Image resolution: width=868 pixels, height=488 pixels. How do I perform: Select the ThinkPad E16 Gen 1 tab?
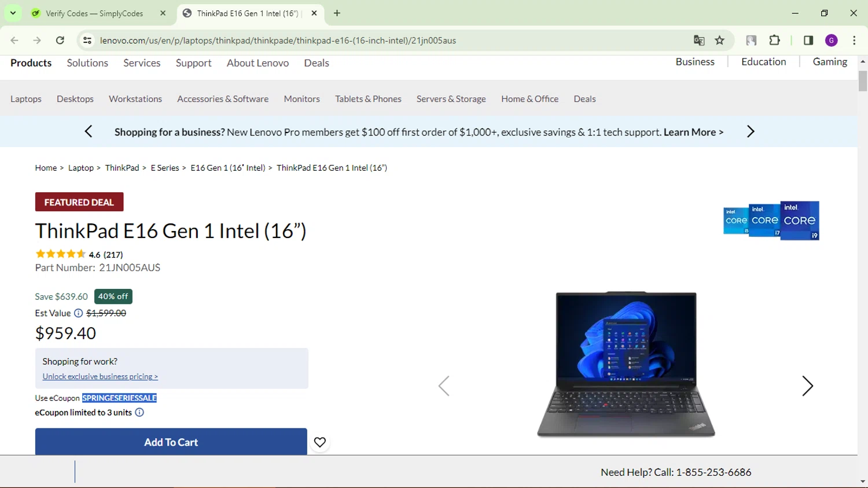click(x=247, y=13)
